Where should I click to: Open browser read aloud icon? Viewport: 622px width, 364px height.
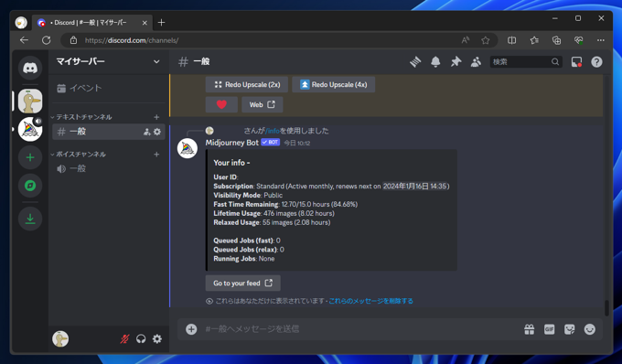point(466,40)
